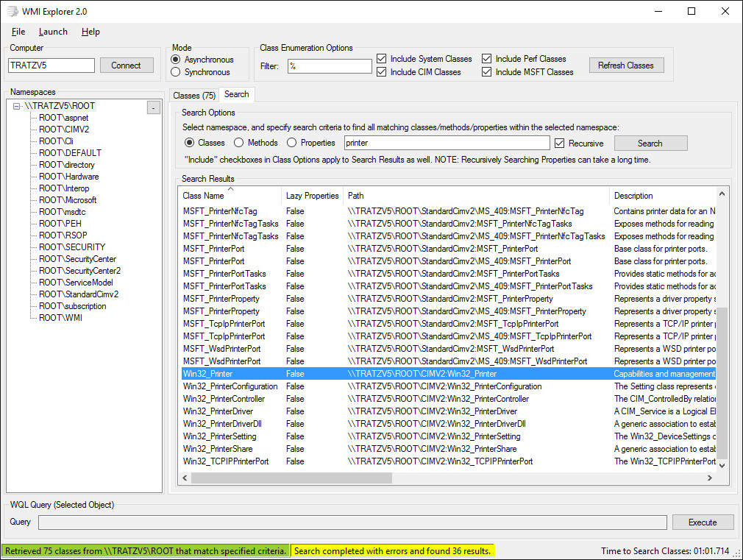The height and width of the screenshot is (560, 743).
Task: Select the Win32_TCPIPPrinterPort result row
Action: tap(448, 461)
